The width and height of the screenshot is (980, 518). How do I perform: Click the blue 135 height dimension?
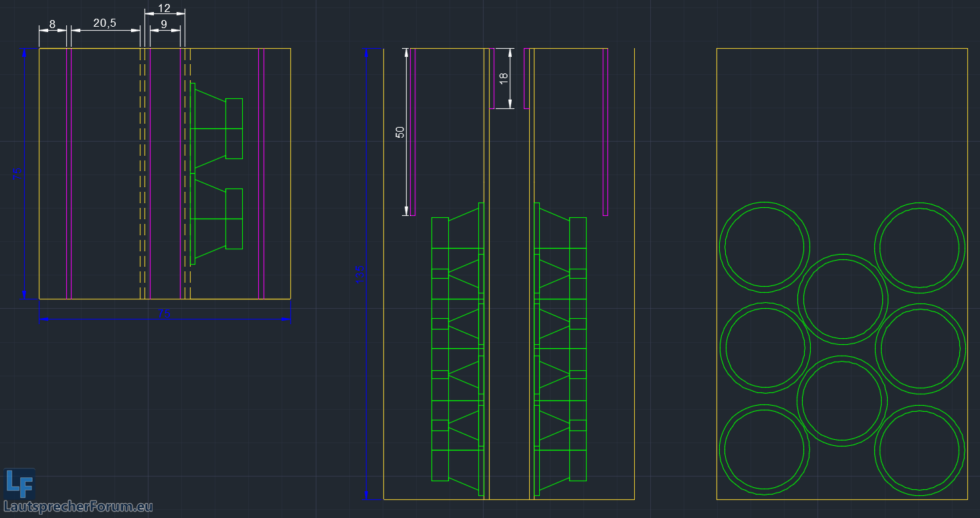coord(359,273)
